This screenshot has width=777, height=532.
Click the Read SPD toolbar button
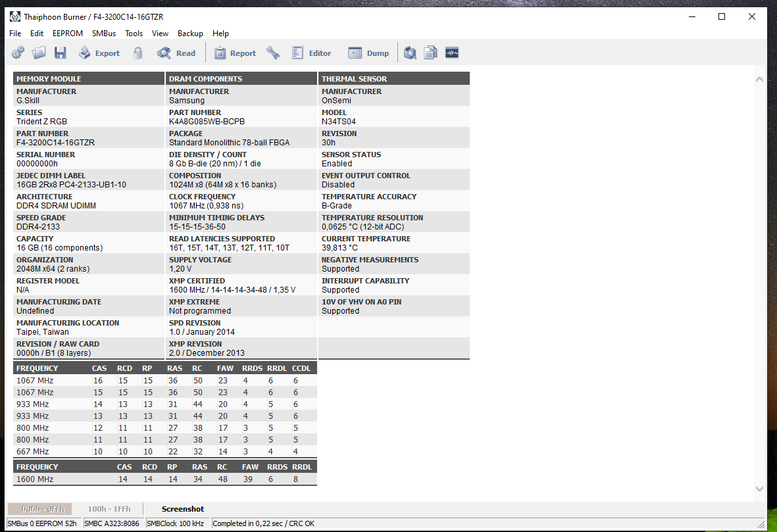pos(176,53)
